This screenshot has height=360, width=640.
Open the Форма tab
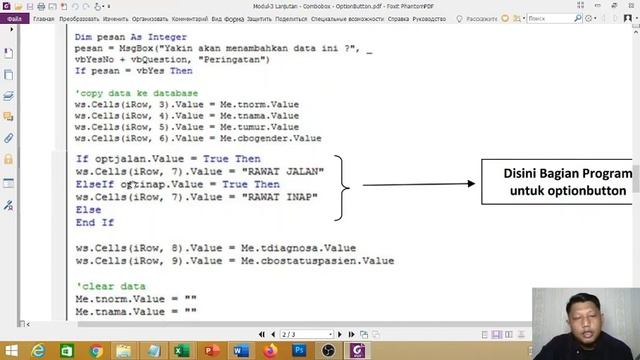pos(234,19)
